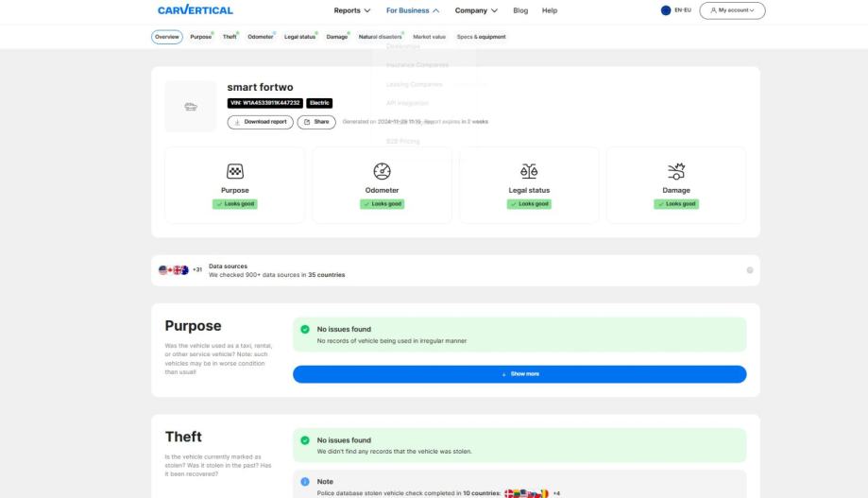868x498 pixels.
Task: Click the Purpose section heading
Action: pyautogui.click(x=194, y=326)
